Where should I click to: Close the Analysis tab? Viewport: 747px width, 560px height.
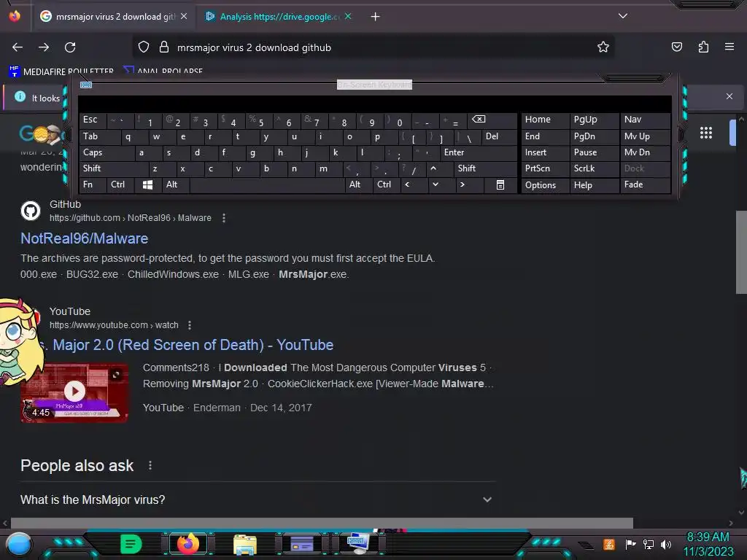click(348, 16)
